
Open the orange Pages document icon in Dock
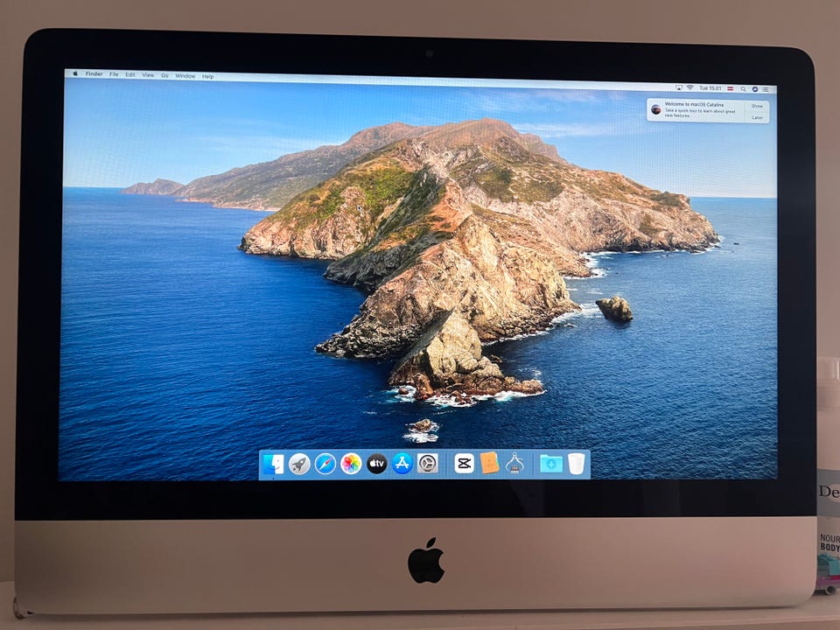point(489,464)
